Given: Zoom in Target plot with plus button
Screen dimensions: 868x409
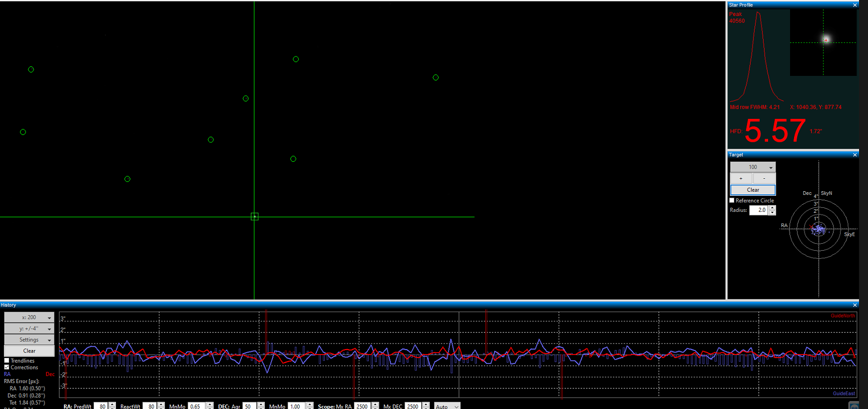Looking at the screenshot, I should click(741, 178).
